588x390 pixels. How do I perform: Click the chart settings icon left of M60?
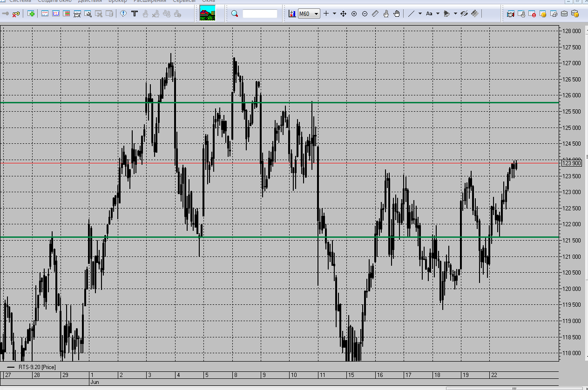(x=292, y=14)
